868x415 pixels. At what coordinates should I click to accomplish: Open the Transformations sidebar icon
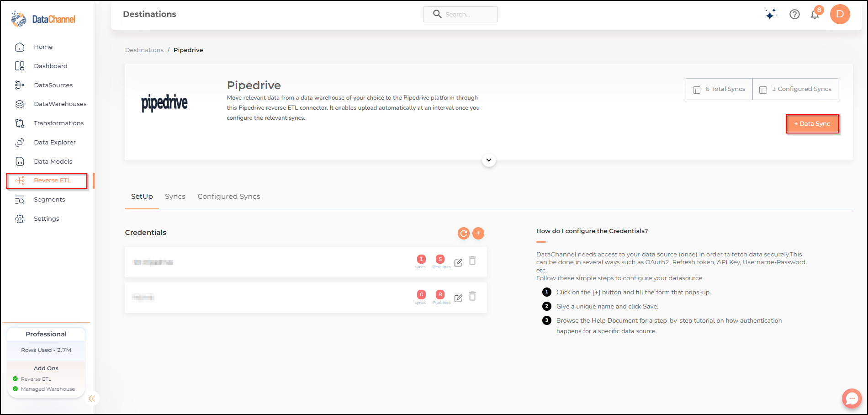(x=20, y=123)
